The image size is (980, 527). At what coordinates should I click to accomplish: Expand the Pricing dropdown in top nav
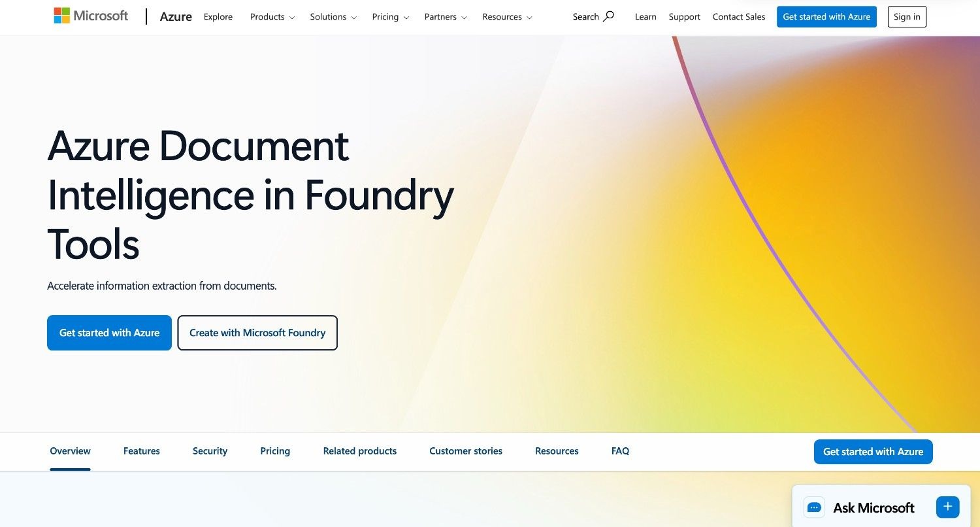(x=391, y=17)
